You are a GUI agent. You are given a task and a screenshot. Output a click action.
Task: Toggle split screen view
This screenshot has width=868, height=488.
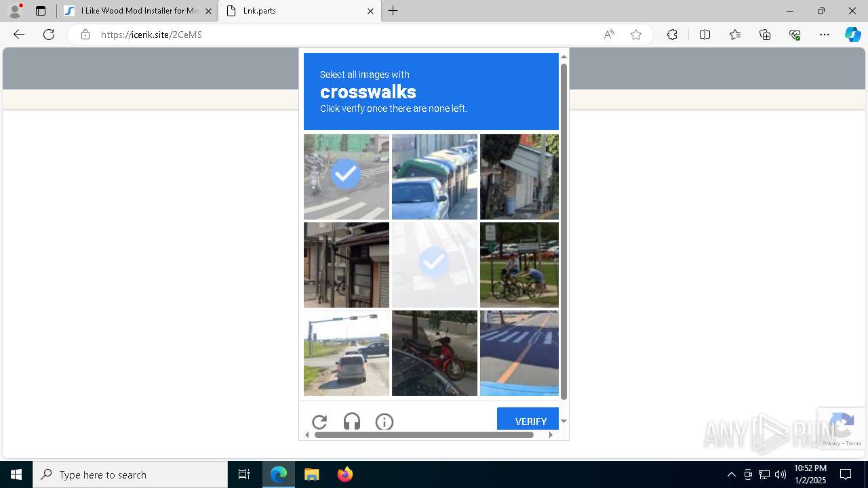[x=705, y=35]
